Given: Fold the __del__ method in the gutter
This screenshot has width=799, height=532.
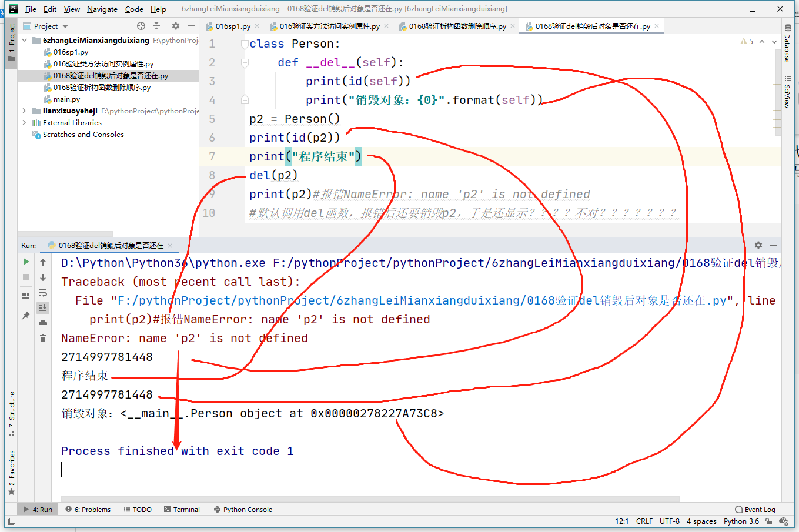Looking at the screenshot, I should coord(245,62).
